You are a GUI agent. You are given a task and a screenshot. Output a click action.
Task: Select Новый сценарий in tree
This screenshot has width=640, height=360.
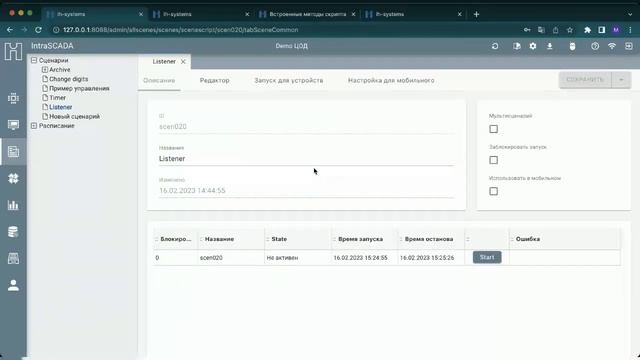(74, 117)
